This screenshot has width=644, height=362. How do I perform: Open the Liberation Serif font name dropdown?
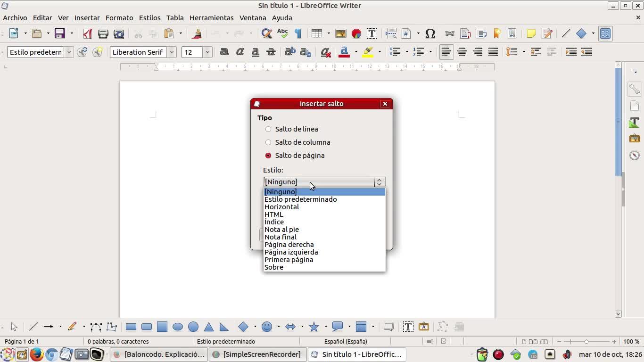(172, 52)
